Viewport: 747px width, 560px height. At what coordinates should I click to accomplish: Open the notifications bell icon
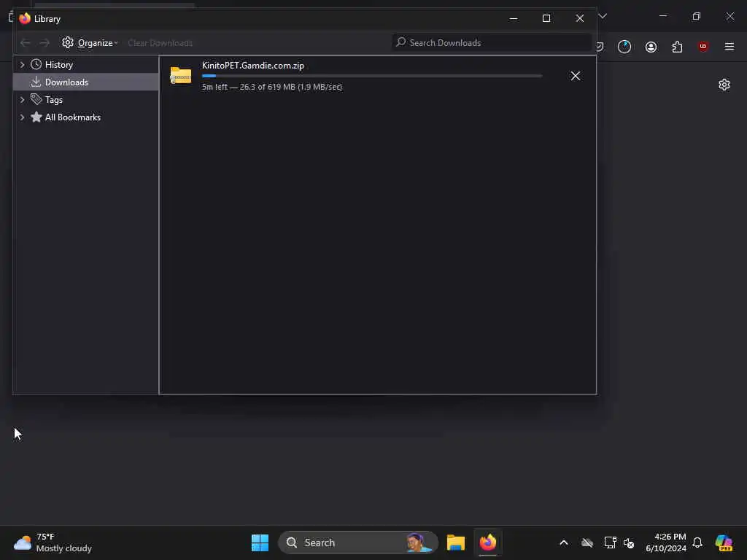[x=697, y=542]
